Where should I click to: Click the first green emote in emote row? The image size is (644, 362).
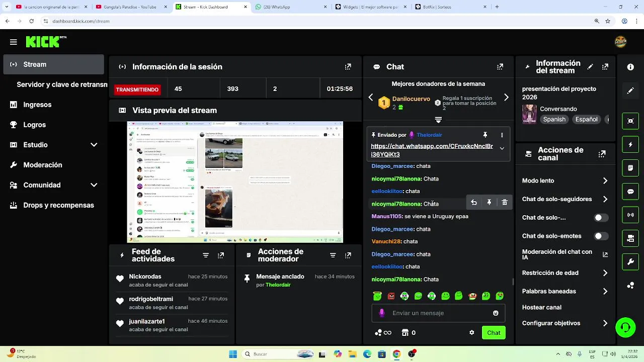(x=377, y=296)
